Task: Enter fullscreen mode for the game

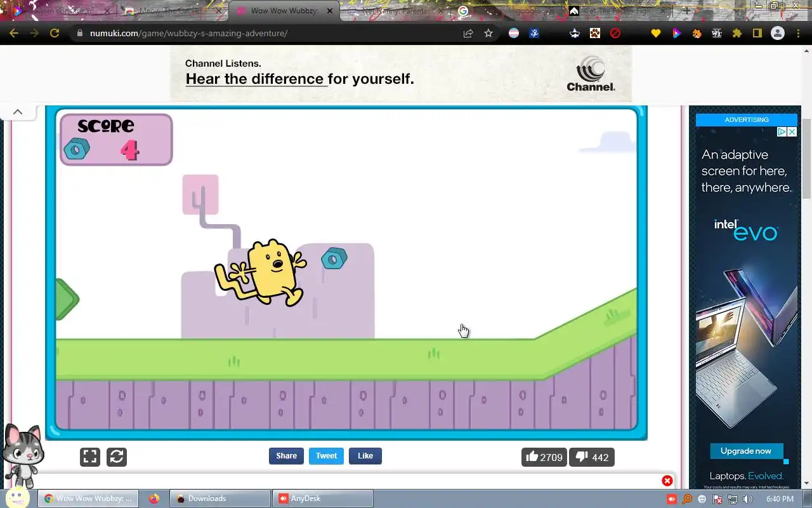Action: point(90,457)
